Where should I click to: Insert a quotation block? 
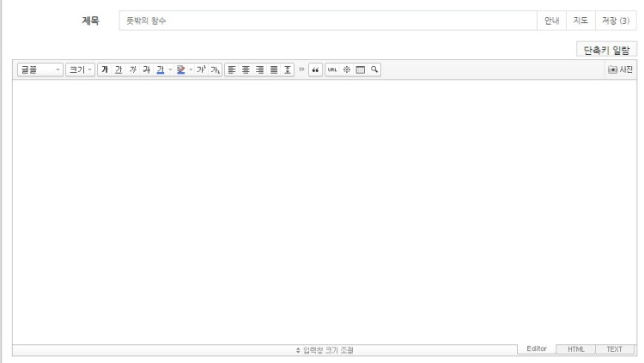(x=314, y=69)
